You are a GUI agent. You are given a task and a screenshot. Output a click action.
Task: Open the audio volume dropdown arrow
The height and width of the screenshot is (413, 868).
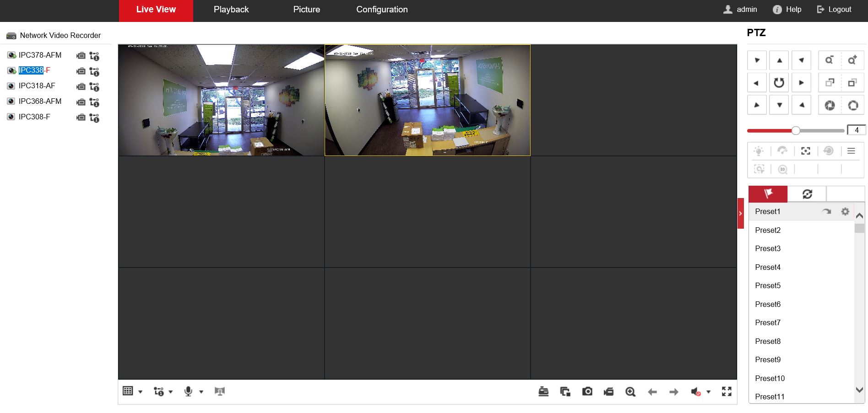click(x=708, y=392)
